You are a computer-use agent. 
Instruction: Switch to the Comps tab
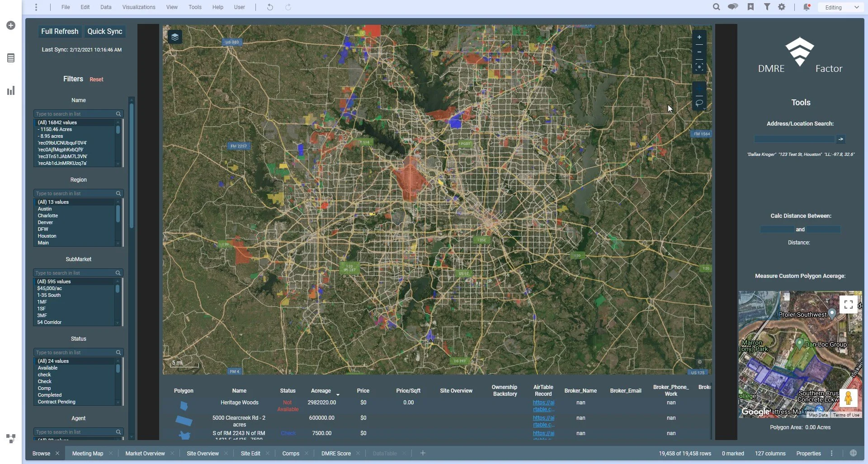[x=291, y=453]
